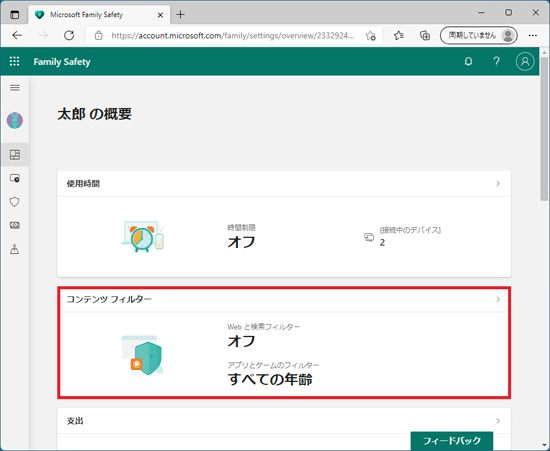Open the screen time sidebar icon
Viewport: 550px width, 451px height.
pos(15,178)
